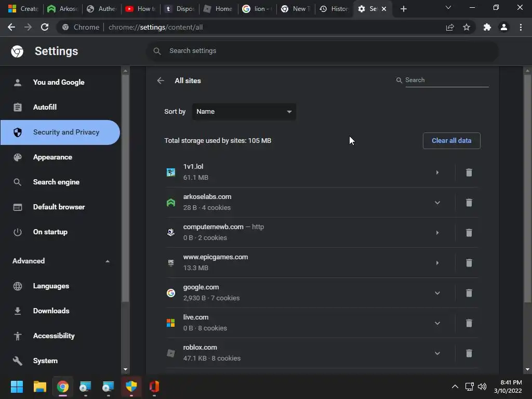Open new tab with plus button
The image size is (532, 399).
(403, 9)
